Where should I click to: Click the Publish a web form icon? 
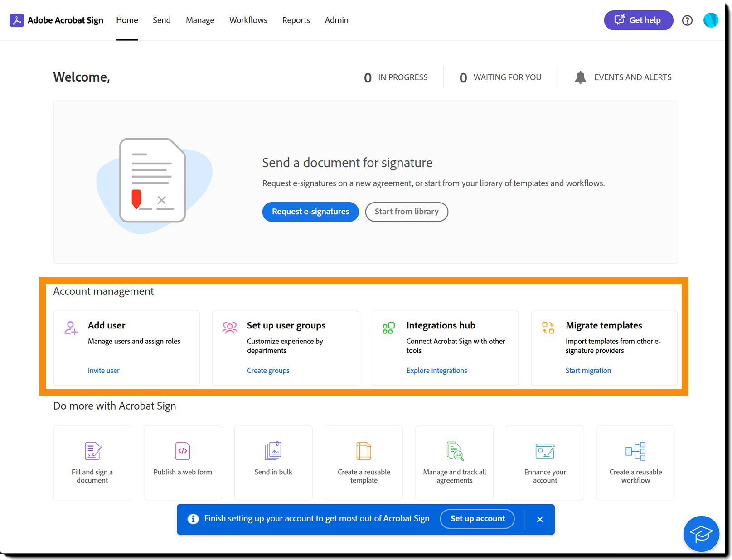tap(183, 451)
